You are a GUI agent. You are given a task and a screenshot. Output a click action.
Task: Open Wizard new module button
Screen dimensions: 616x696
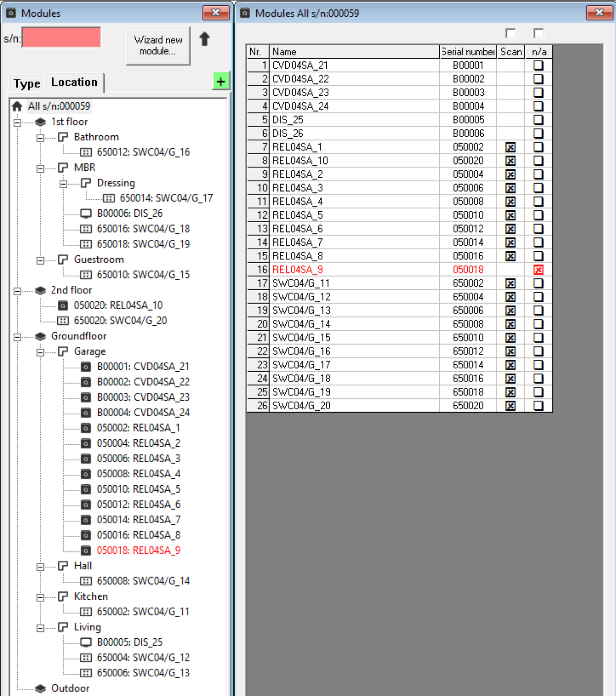pos(158,45)
